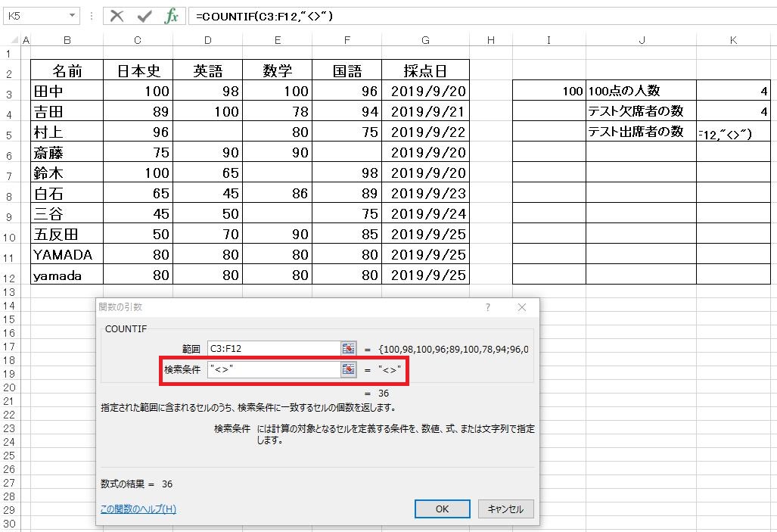Click the fx insert function icon

pyautogui.click(x=172, y=16)
